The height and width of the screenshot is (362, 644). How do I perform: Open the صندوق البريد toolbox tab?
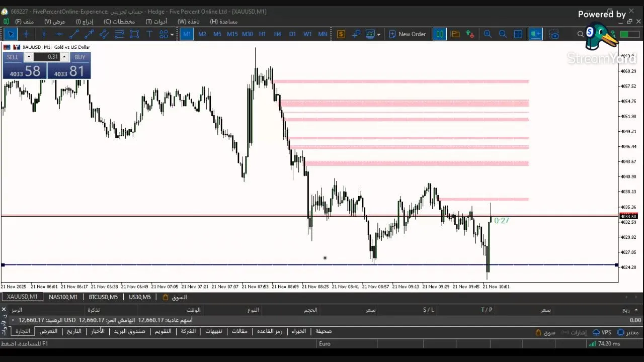click(x=129, y=331)
